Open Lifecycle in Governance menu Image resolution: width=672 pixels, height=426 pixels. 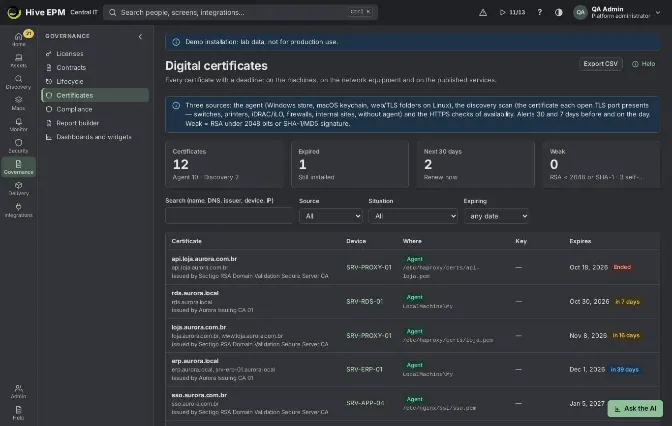(95, 81)
